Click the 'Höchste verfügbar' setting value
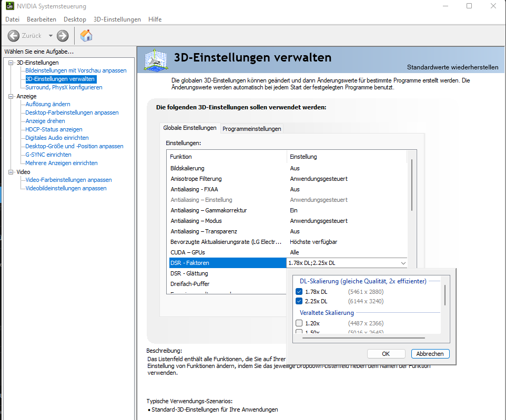Image resolution: width=506 pixels, height=420 pixels. [313, 242]
